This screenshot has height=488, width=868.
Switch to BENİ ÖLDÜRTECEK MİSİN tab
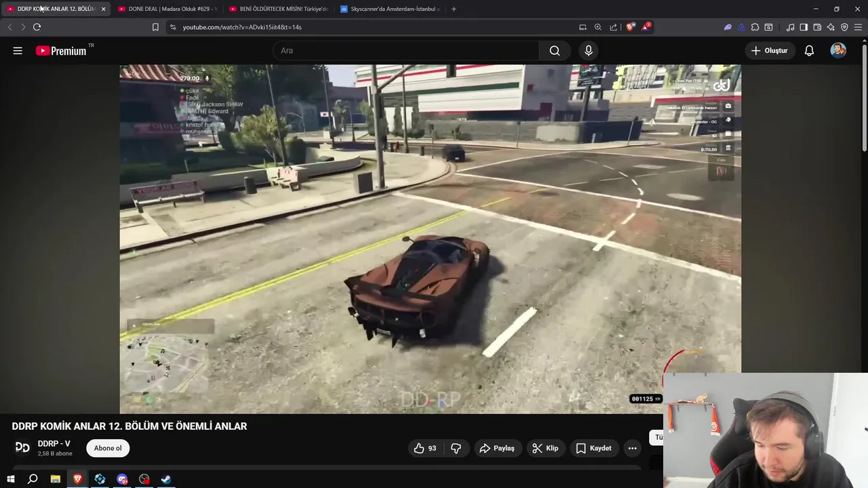tap(278, 9)
